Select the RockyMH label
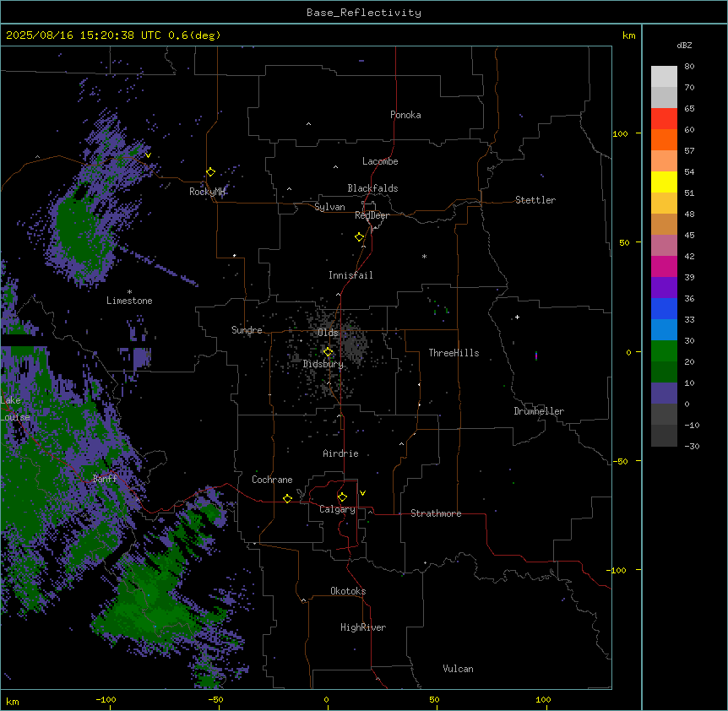The height and width of the screenshot is (711, 728). 207,192
